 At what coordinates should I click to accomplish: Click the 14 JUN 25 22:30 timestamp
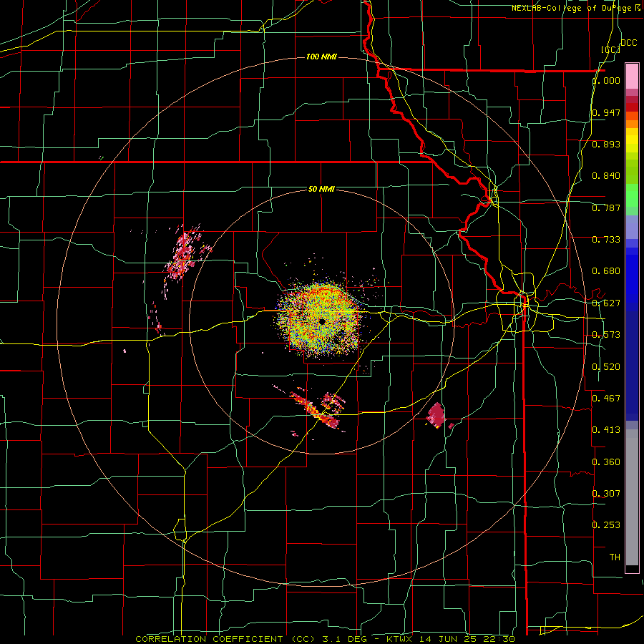point(467,639)
